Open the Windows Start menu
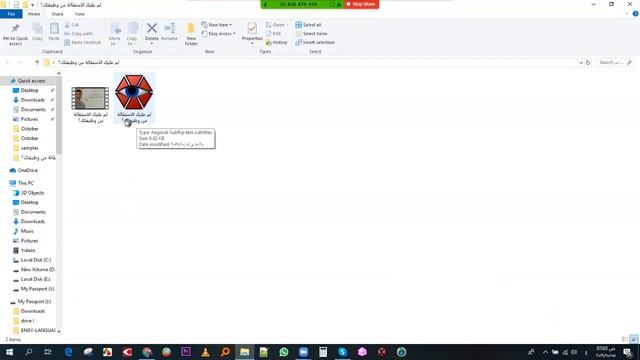 click(9, 352)
